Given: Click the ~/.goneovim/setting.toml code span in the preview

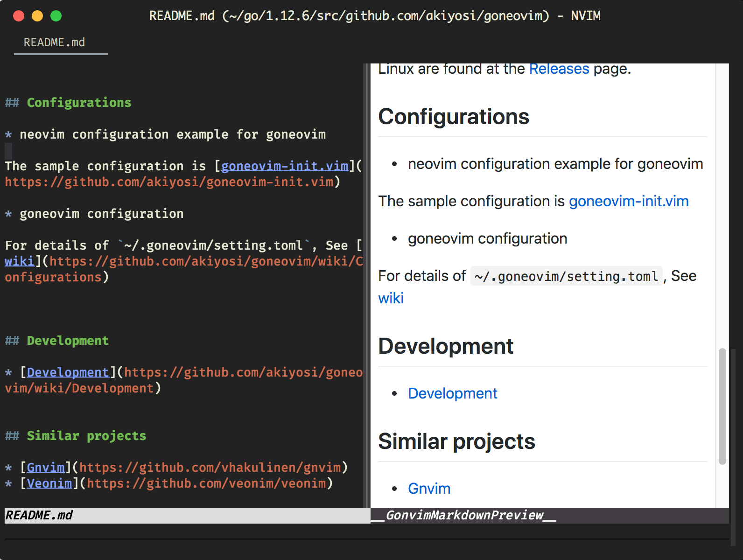Looking at the screenshot, I should click(x=566, y=276).
